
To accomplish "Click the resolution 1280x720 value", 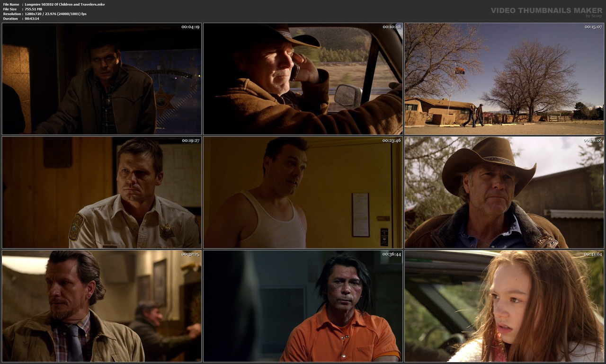I will [x=55, y=14].
